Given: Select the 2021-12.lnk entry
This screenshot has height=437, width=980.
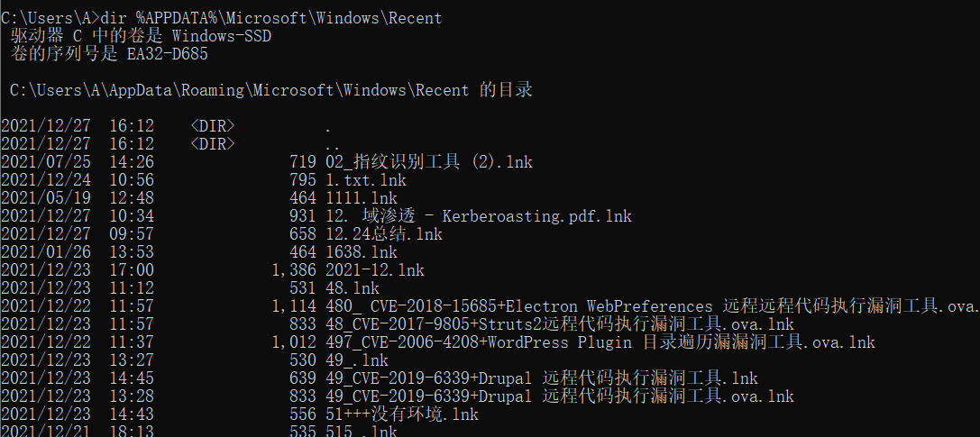Looking at the screenshot, I should click(375, 270).
